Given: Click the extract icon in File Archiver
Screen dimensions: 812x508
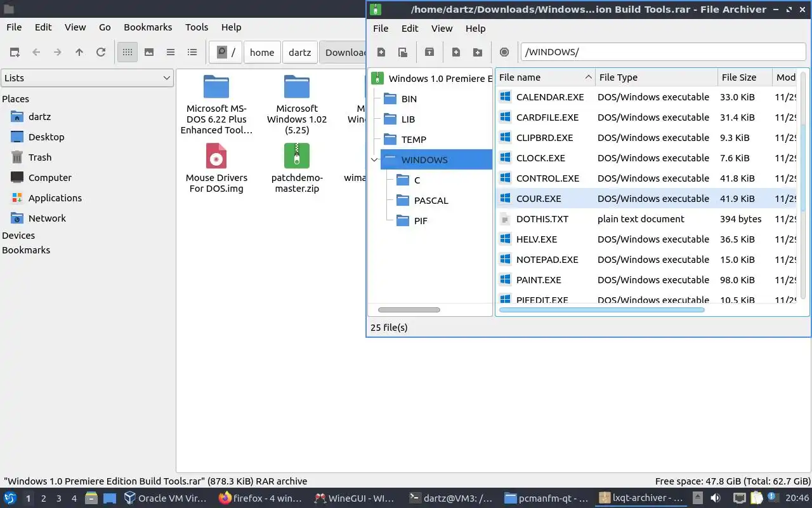Looking at the screenshot, I should click(x=429, y=52).
